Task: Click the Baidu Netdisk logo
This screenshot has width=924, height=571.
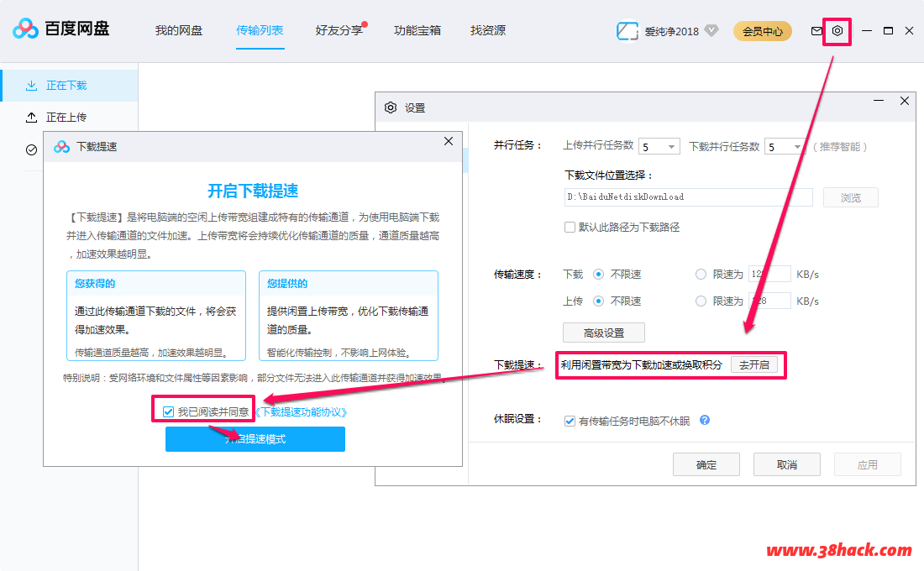Action: point(60,29)
